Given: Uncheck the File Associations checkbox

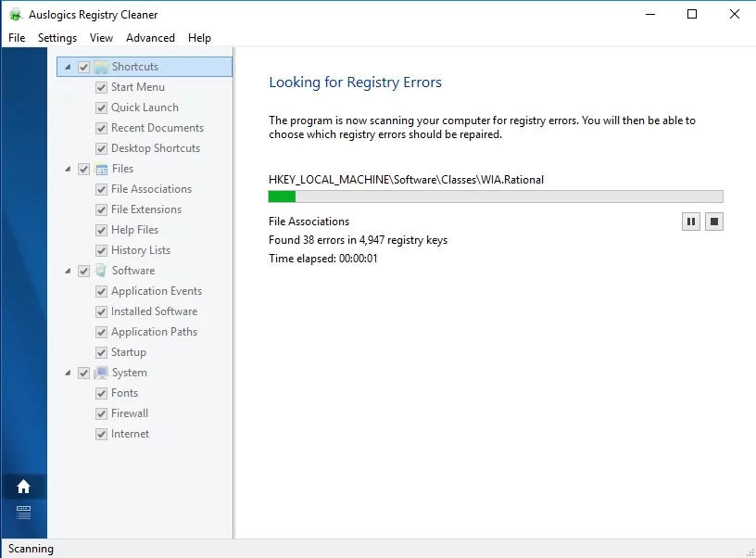Looking at the screenshot, I should pyautogui.click(x=101, y=189).
